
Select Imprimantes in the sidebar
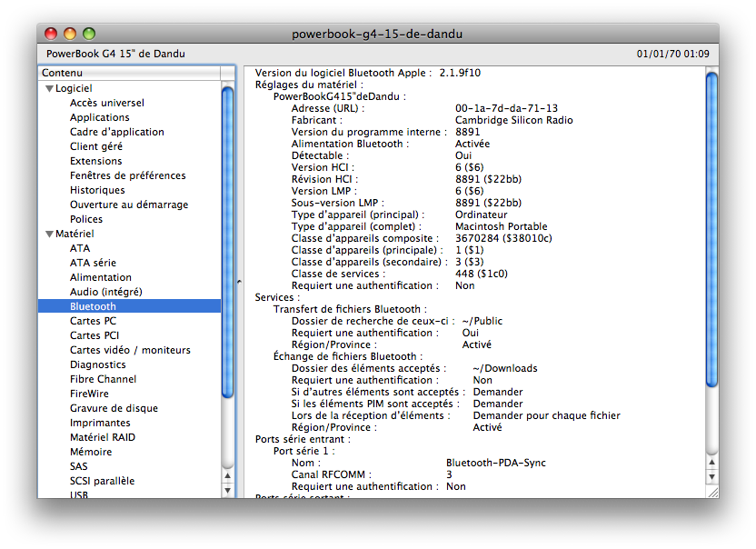(100, 423)
